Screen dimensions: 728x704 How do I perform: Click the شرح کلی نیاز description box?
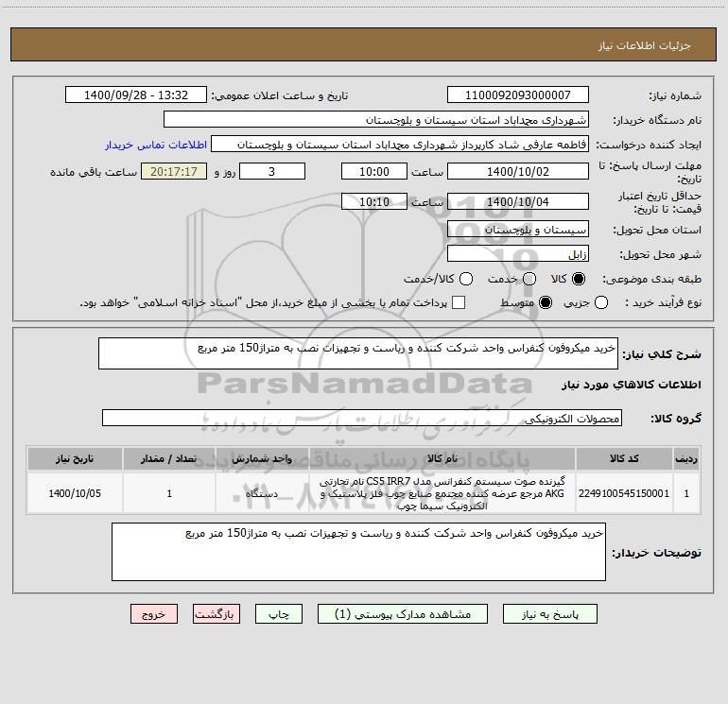(358, 353)
